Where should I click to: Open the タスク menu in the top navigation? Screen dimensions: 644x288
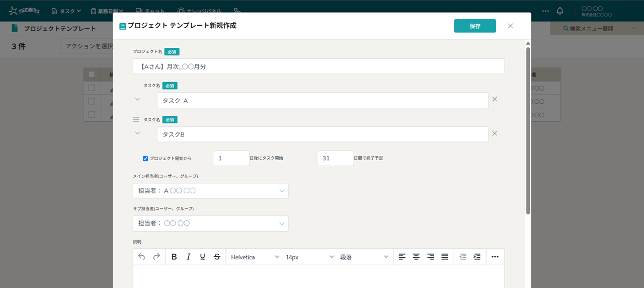tap(66, 11)
